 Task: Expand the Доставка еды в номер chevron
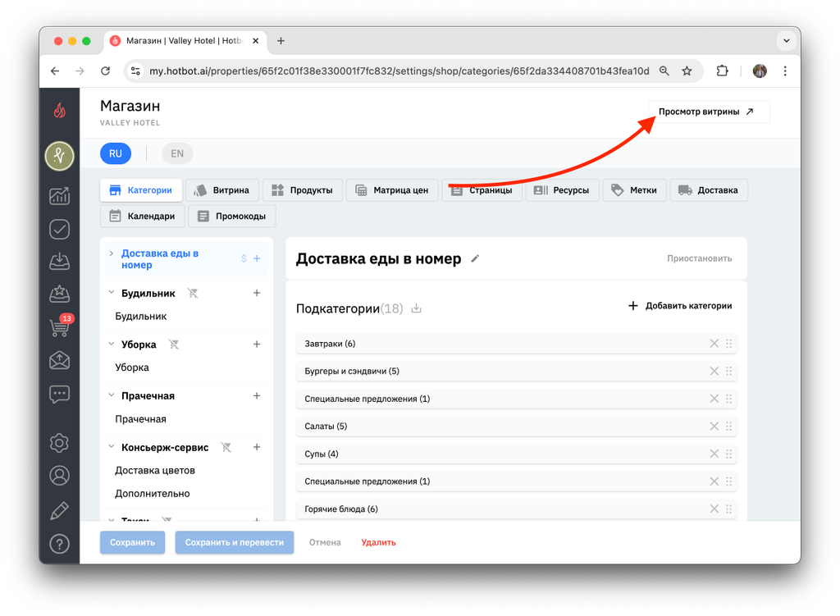pos(112,253)
